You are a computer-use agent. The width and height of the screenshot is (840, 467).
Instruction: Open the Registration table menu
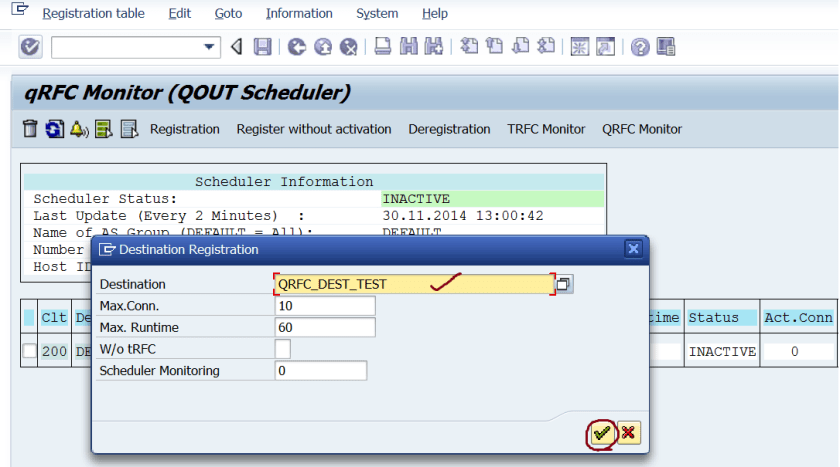click(x=93, y=13)
